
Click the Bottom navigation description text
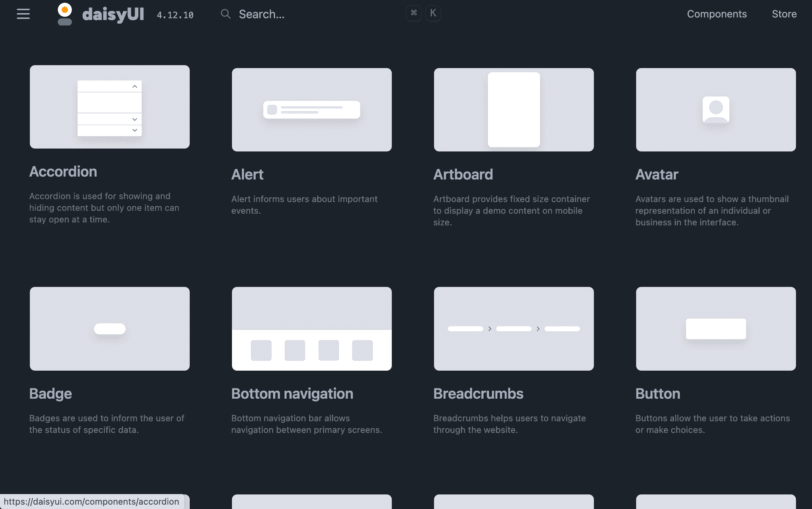307,424
